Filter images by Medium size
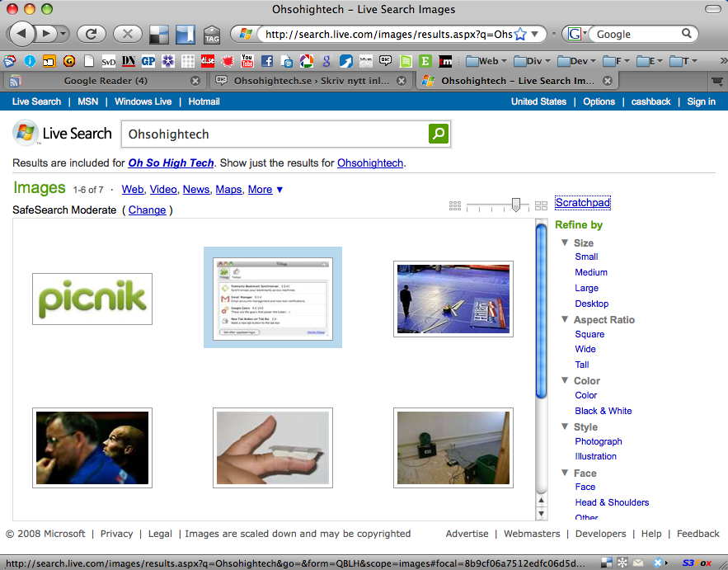This screenshot has width=728, height=570. (591, 272)
